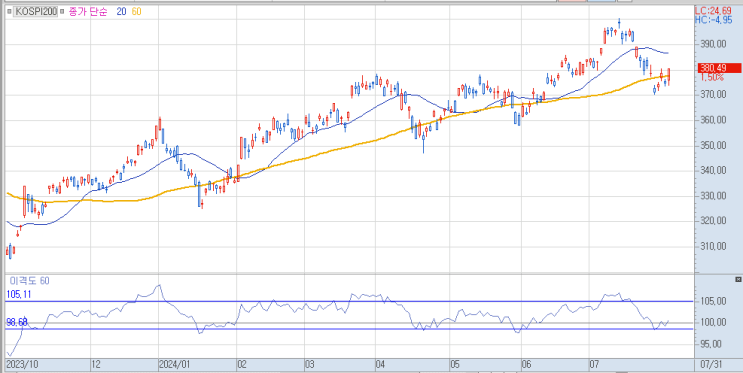The height and width of the screenshot is (373, 743).
Task: Click the 350.00 price axis label
Action: click(714, 145)
